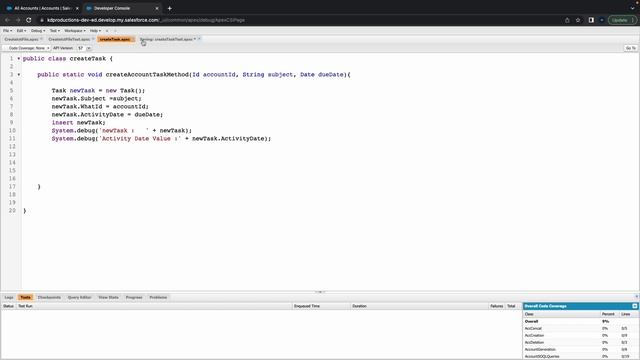The height and width of the screenshot is (360, 640).
Task: Reload the page with the refresh icon
Action: 29,20
